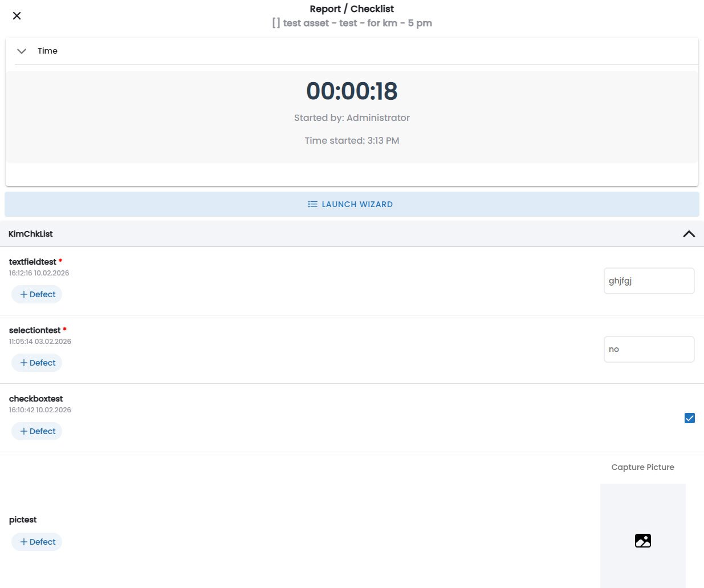
Task: Click the timestamp 11:05:14 03.02.2026
Action: pos(40,342)
